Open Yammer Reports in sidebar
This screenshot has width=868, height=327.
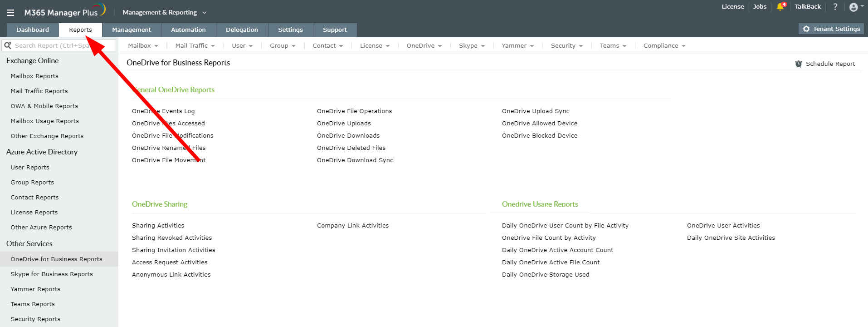[x=35, y=289]
